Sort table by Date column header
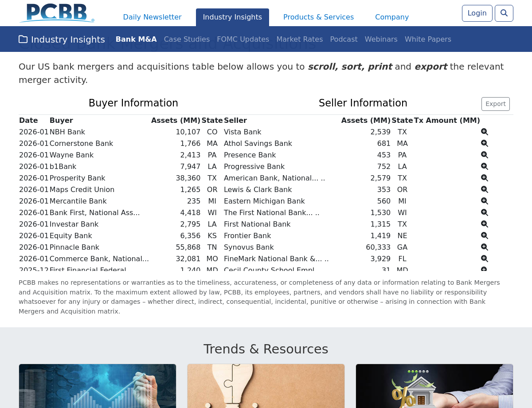The height and width of the screenshot is (408, 532). coord(28,121)
